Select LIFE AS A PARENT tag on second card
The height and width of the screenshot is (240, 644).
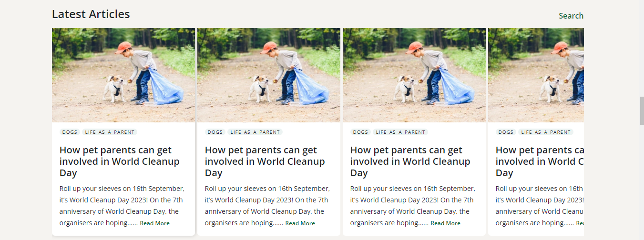click(x=255, y=132)
